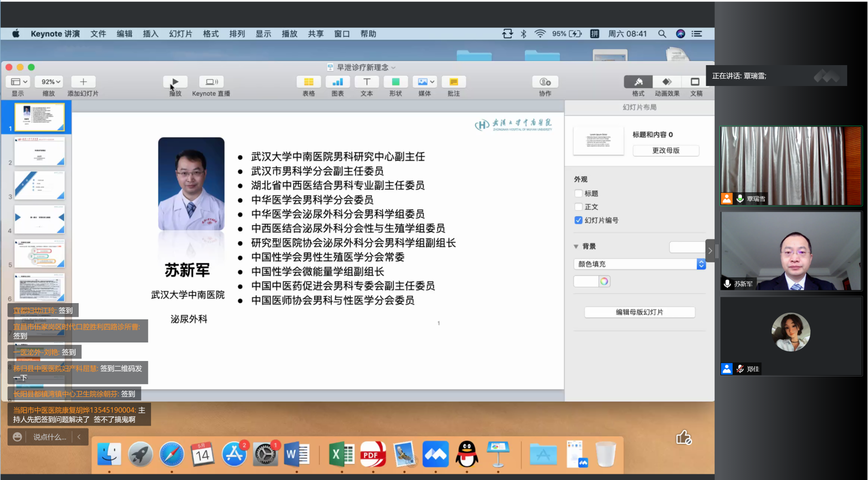
Task: Add a comment with the Comment icon
Action: pos(453,82)
